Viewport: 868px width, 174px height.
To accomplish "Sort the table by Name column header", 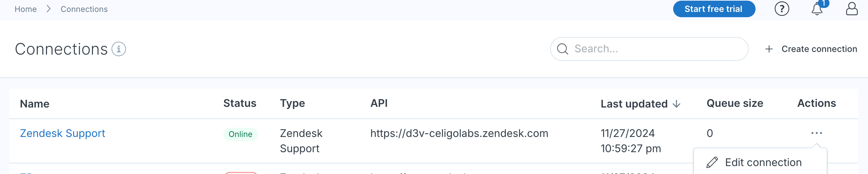I will click(x=35, y=104).
